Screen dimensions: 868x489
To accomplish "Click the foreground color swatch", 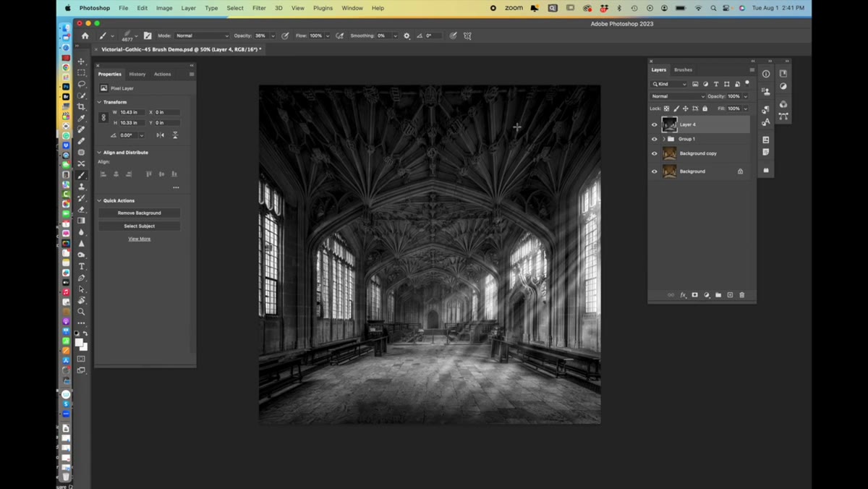I will [x=79, y=343].
